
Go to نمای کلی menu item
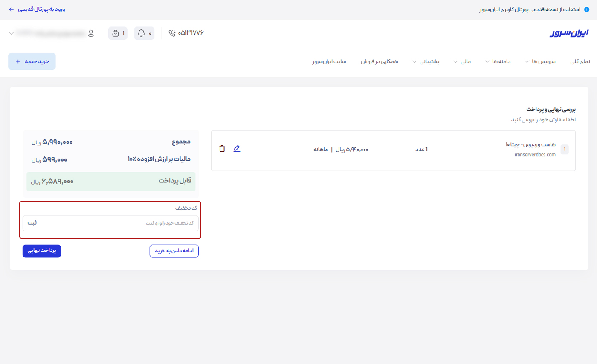580,61
